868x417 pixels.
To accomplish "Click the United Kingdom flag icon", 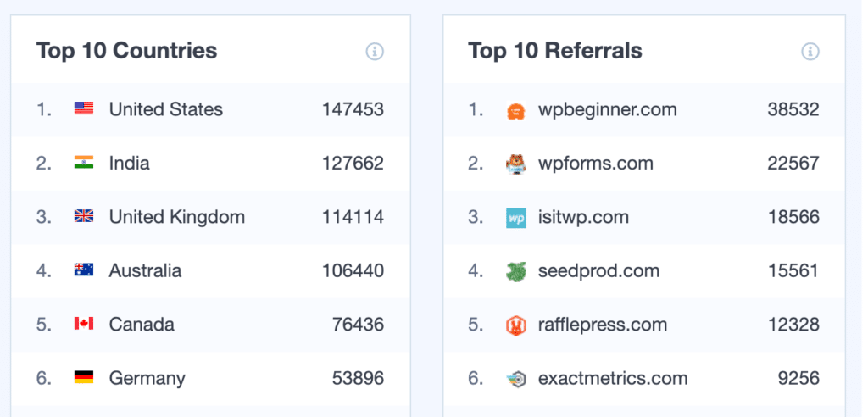I will pyautogui.click(x=84, y=216).
